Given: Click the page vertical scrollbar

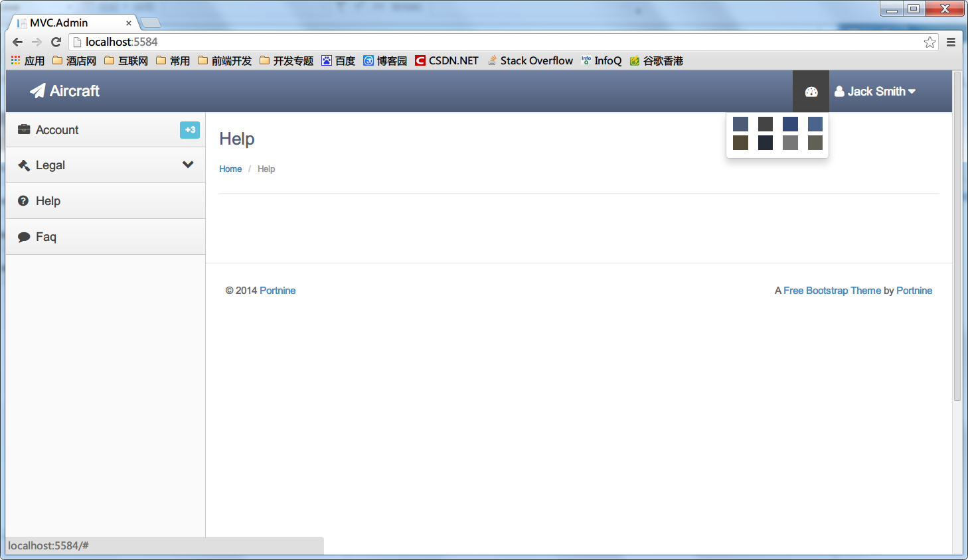Looking at the screenshot, I should pyautogui.click(x=957, y=236).
